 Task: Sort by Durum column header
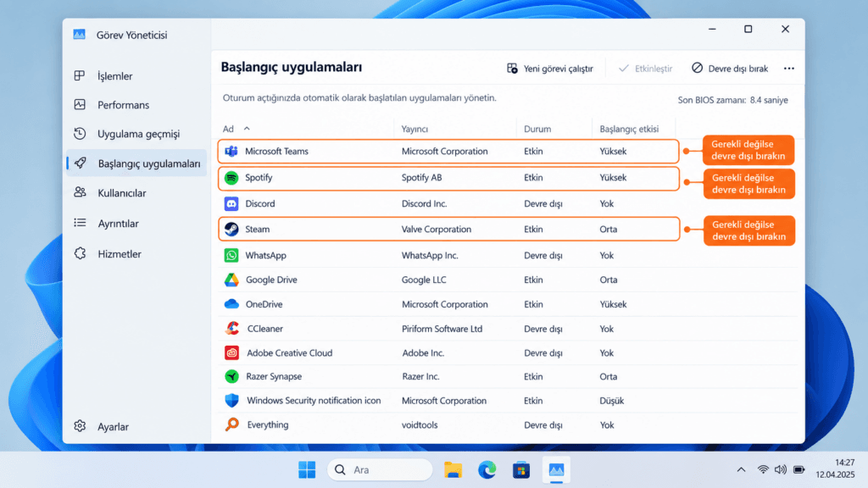(537, 129)
